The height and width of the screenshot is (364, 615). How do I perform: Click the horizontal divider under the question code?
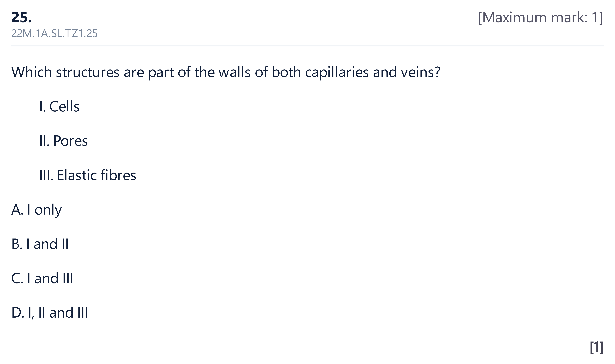tap(307, 46)
